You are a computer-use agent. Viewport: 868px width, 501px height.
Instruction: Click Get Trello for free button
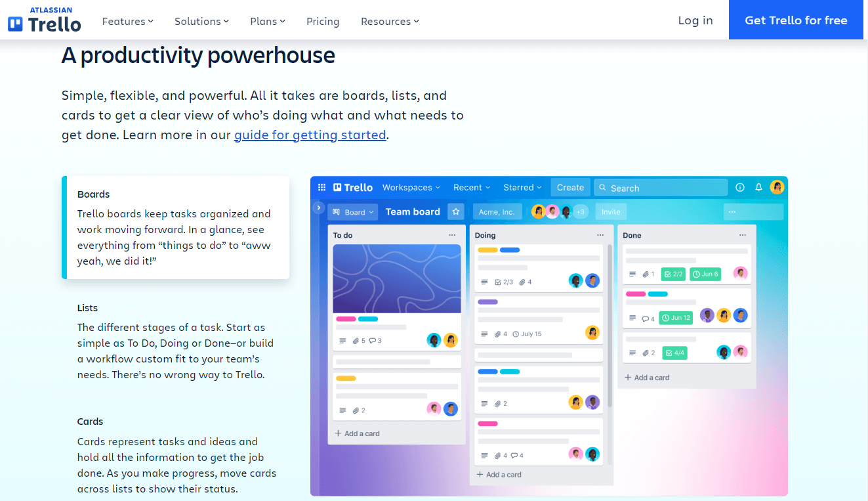pos(796,20)
